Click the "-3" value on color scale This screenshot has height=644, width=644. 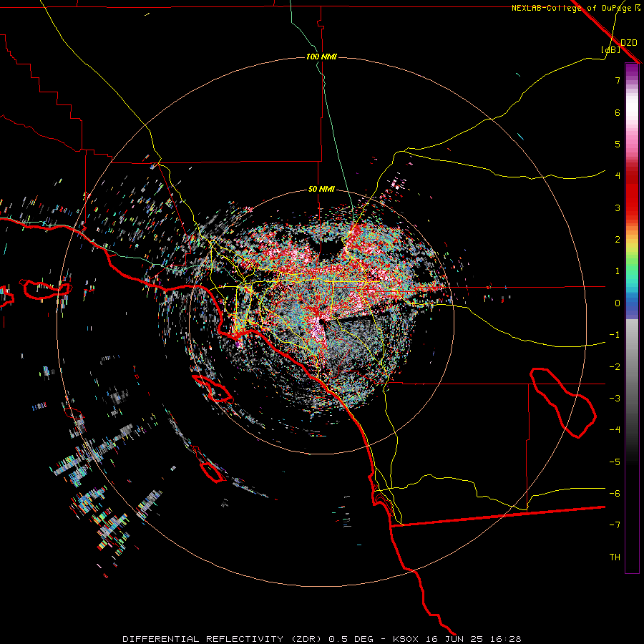(615, 399)
